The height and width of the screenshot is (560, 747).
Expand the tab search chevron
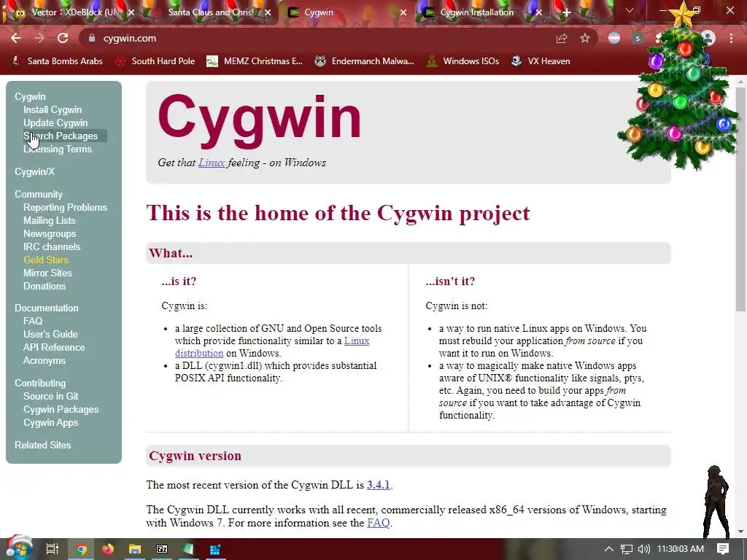pos(630,10)
